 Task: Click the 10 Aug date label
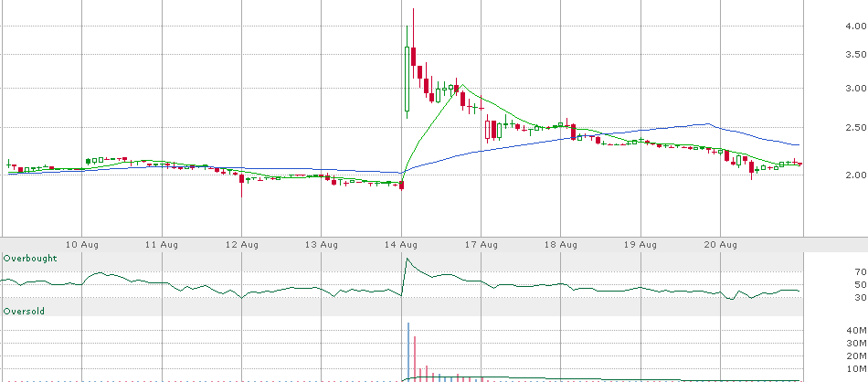[81, 245]
